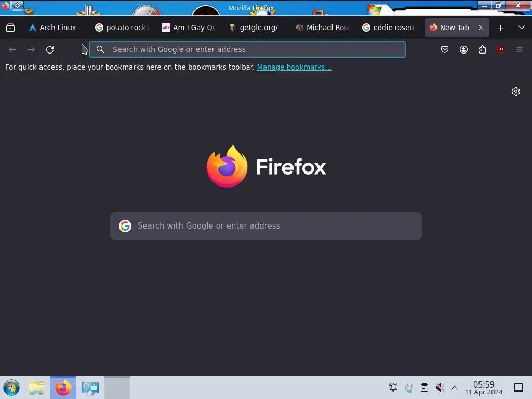Open the window menu icon in title bar
The height and width of the screenshot is (399, 532).
tap(5, 5)
